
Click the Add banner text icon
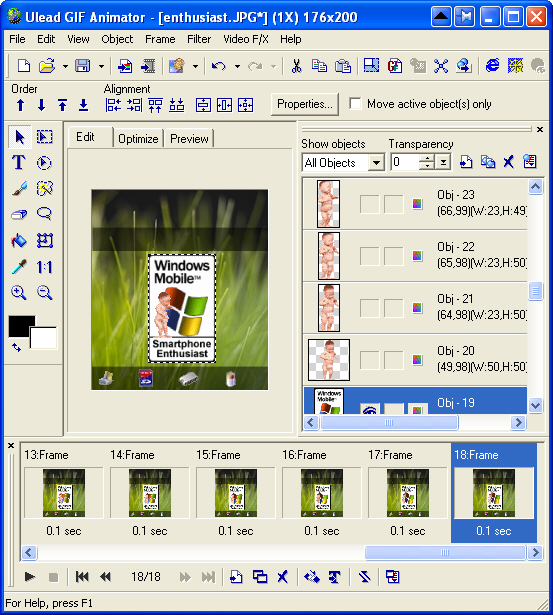point(335,577)
